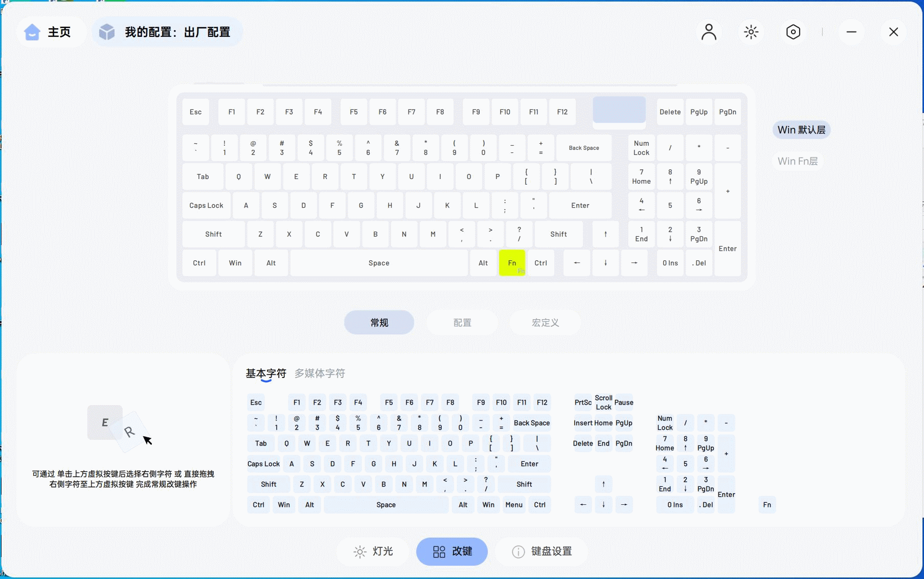This screenshot has height=579, width=924.
Task: Choose Esc in the character panel
Action: (x=256, y=403)
